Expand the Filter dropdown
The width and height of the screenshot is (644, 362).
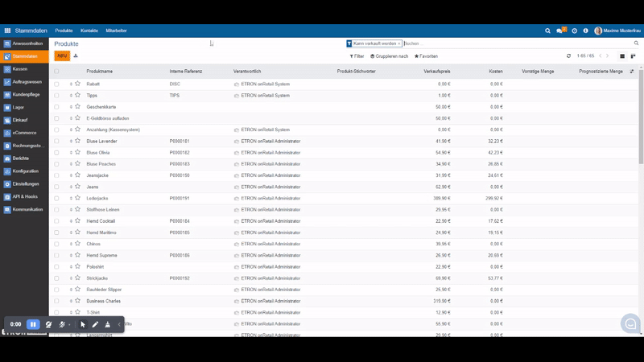click(357, 56)
